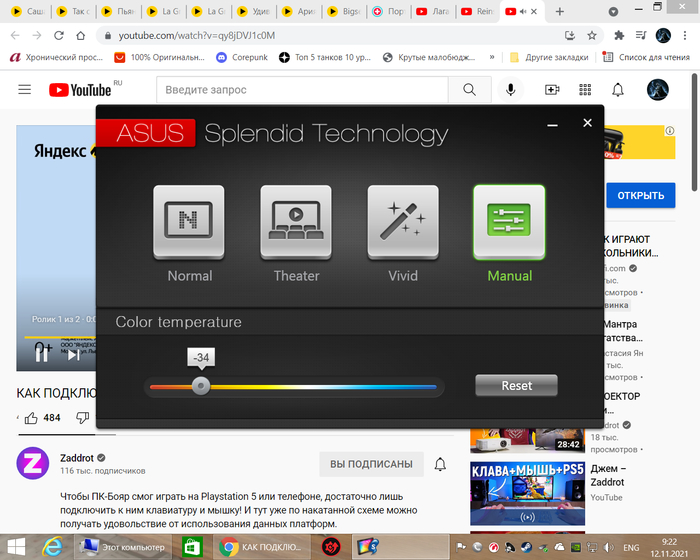Dislike the video with thumbs-down icon
The width and height of the screenshot is (700, 560).
coord(82,418)
